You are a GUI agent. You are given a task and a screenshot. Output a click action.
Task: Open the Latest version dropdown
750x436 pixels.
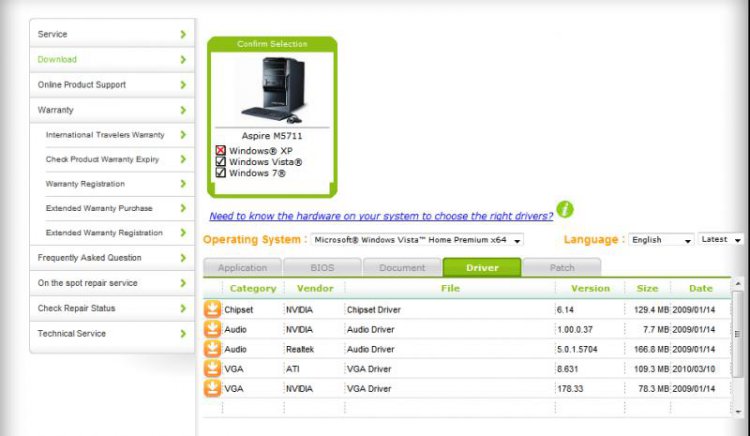(721, 239)
